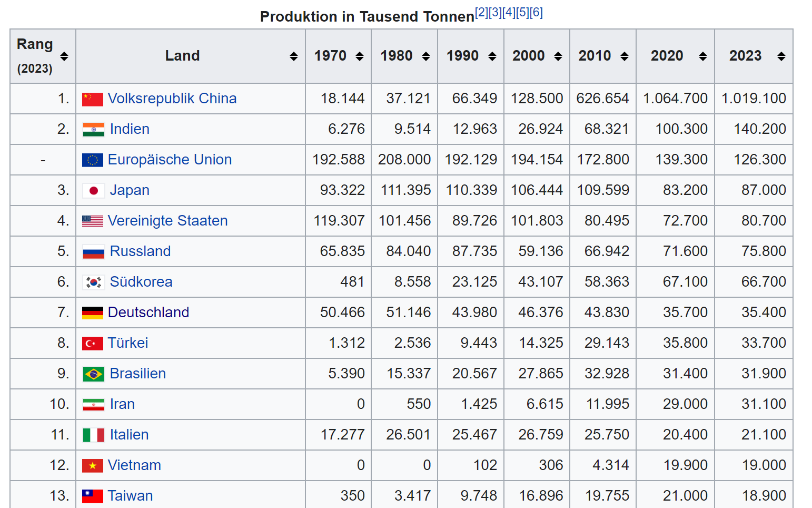Select EU's 1980 value 208.000
The image size is (812, 508).
tap(404, 160)
